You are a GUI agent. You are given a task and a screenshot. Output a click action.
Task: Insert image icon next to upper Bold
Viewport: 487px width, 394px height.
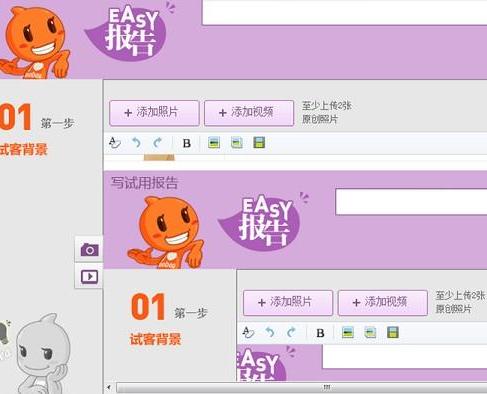pyautogui.click(x=214, y=143)
